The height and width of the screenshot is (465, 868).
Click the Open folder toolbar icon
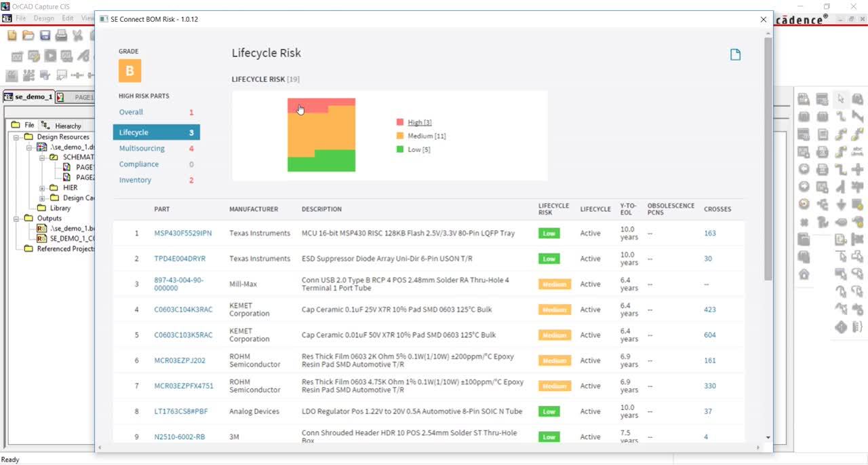[28, 35]
